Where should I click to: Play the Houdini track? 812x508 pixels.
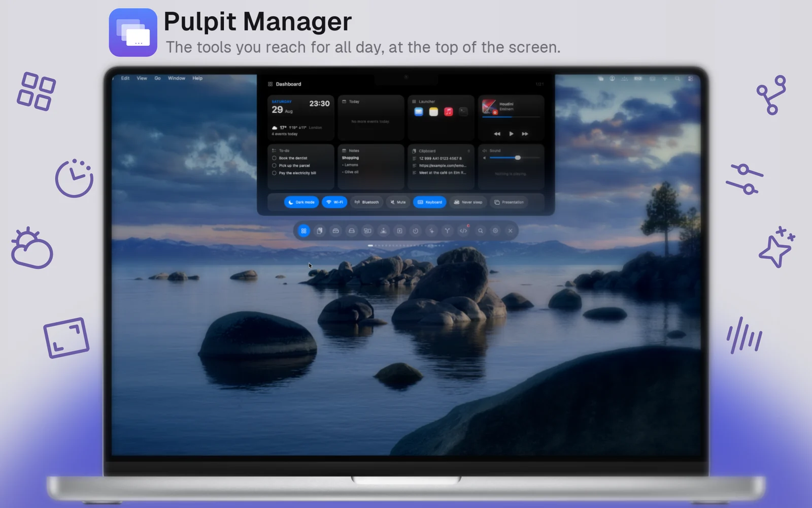click(511, 134)
